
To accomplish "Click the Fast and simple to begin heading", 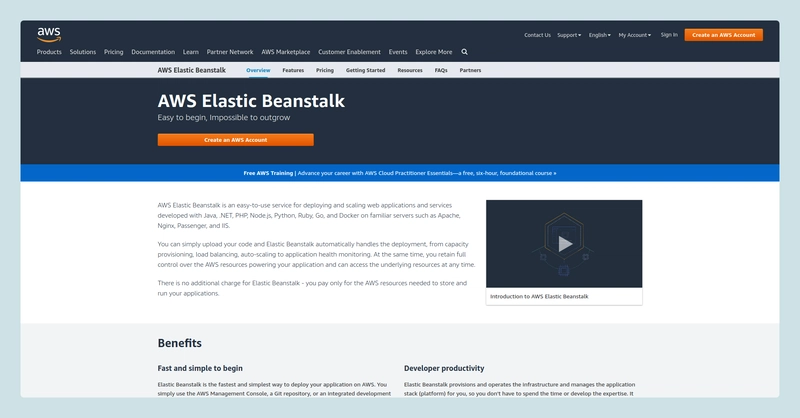I will click(x=200, y=368).
